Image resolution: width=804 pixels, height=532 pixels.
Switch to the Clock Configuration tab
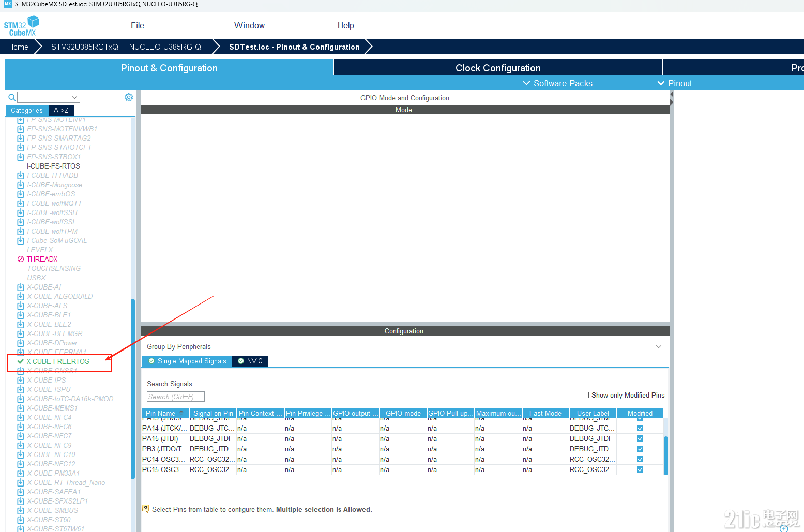coord(498,68)
